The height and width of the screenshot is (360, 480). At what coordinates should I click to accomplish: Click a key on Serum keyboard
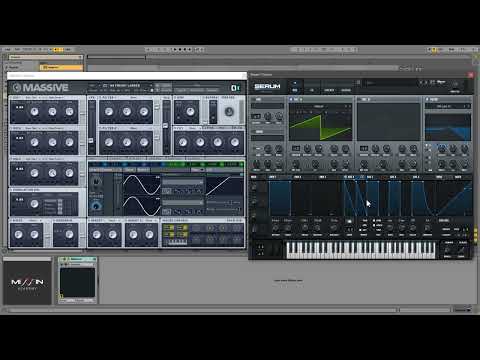click(361, 249)
